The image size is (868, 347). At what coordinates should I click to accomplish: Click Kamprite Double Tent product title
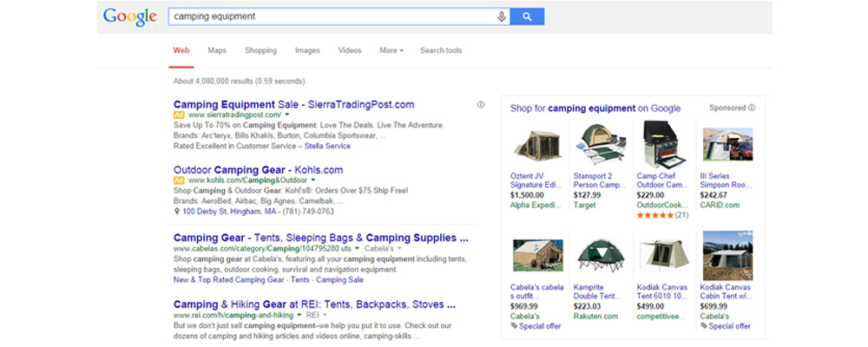(598, 291)
